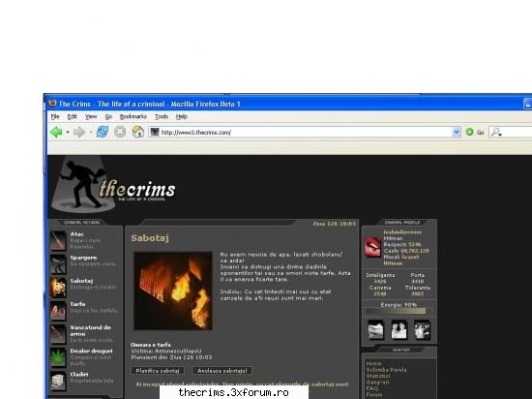
Task: Click the Energie progress bar
Action: coord(399,311)
